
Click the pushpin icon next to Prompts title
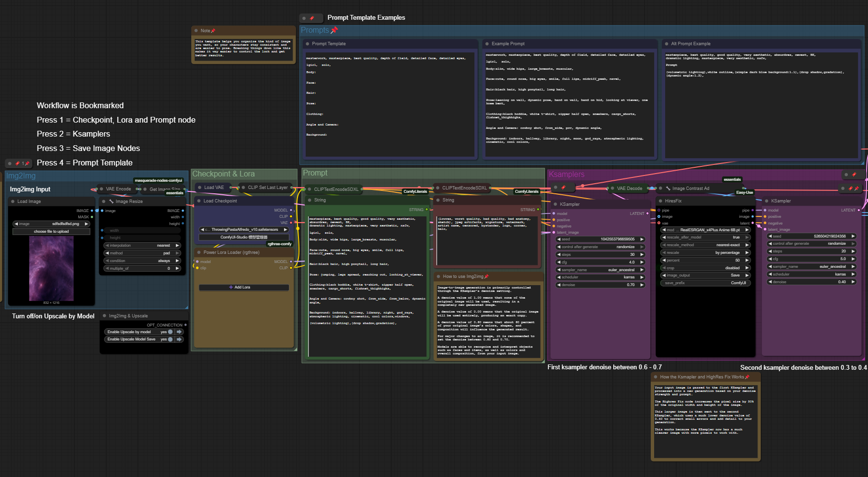click(x=335, y=30)
